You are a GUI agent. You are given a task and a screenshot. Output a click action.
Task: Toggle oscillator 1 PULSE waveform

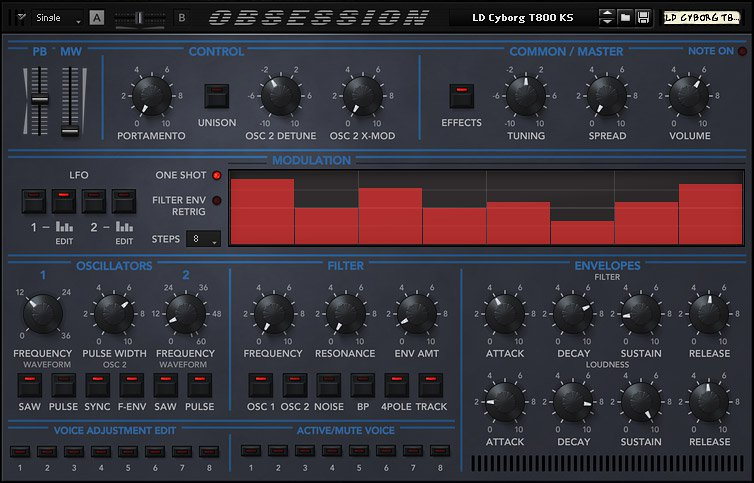[63, 386]
